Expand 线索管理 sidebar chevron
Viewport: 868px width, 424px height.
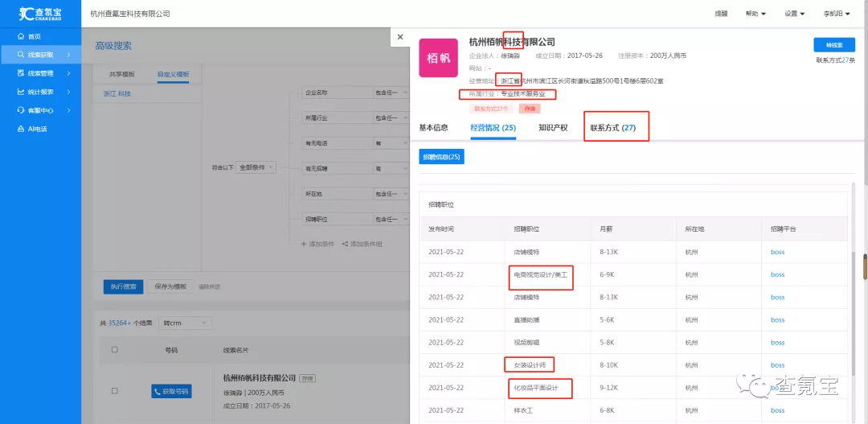tap(69, 73)
